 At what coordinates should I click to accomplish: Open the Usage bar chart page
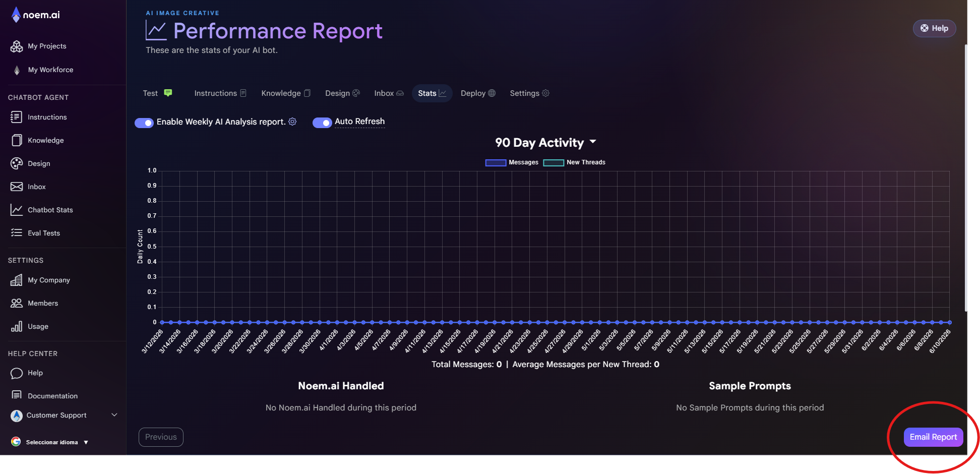30,326
